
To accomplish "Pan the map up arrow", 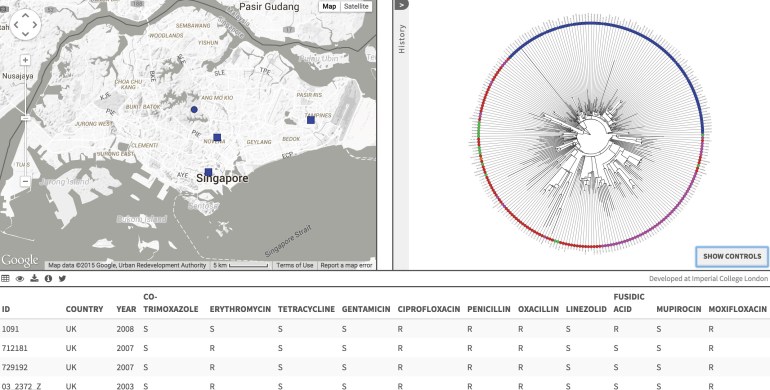I will [x=25, y=15].
